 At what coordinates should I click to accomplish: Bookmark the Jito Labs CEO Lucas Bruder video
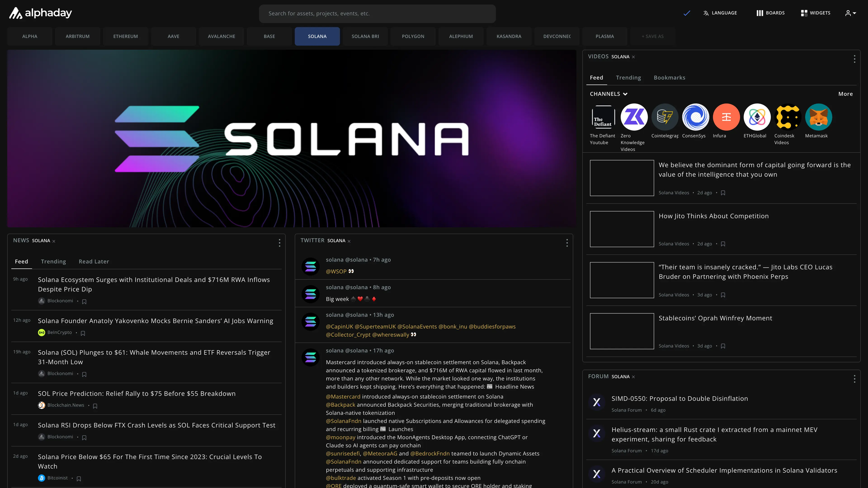tap(723, 295)
